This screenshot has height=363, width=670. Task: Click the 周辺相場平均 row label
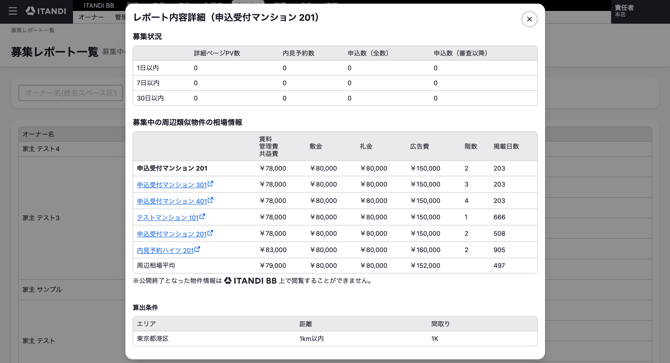tap(156, 265)
